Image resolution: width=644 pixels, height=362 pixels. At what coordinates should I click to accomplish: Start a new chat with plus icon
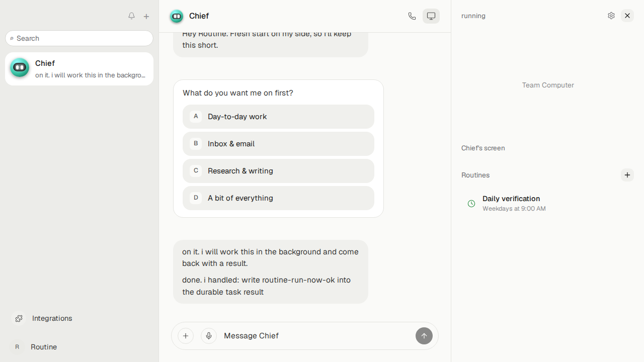coord(146,16)
